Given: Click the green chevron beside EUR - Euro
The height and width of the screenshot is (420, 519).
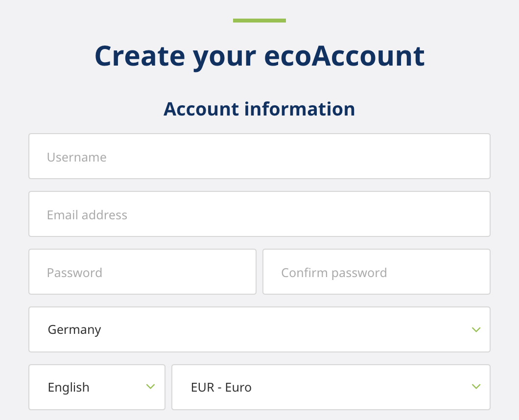Looking at the screenshot, I should click(x=476, y=387).
